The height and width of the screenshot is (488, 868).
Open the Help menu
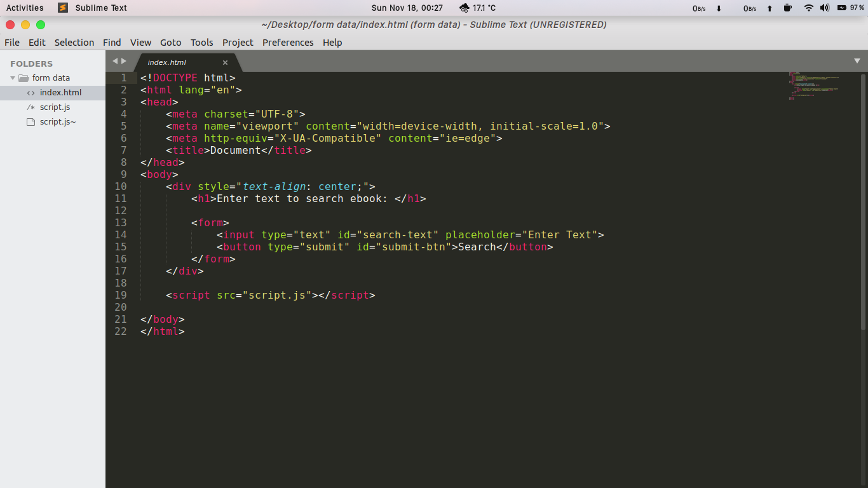click(332, 43)
